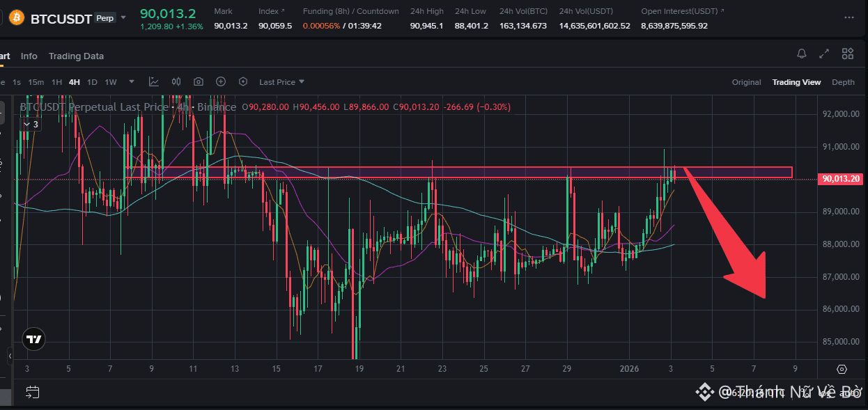
Task: Click the 2026 label on time axis
Action: click(628, 369)
